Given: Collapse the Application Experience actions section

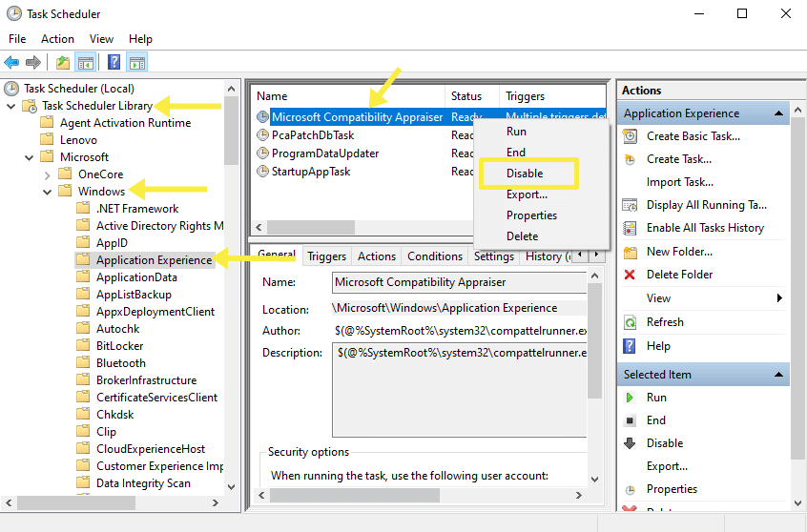Looking at the screenshot, I should tap(778, 113).
